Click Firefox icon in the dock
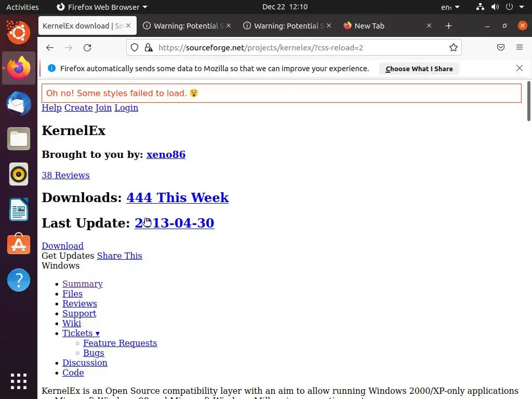The height and width of the screenshot is (399, 532). pyautogui.click(x=19, y=68)
